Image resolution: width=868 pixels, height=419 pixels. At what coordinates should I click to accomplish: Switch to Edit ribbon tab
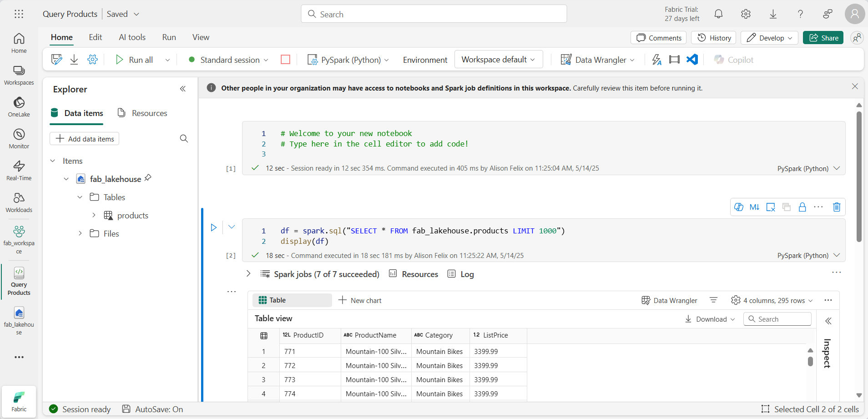click(x=96, y=37)
